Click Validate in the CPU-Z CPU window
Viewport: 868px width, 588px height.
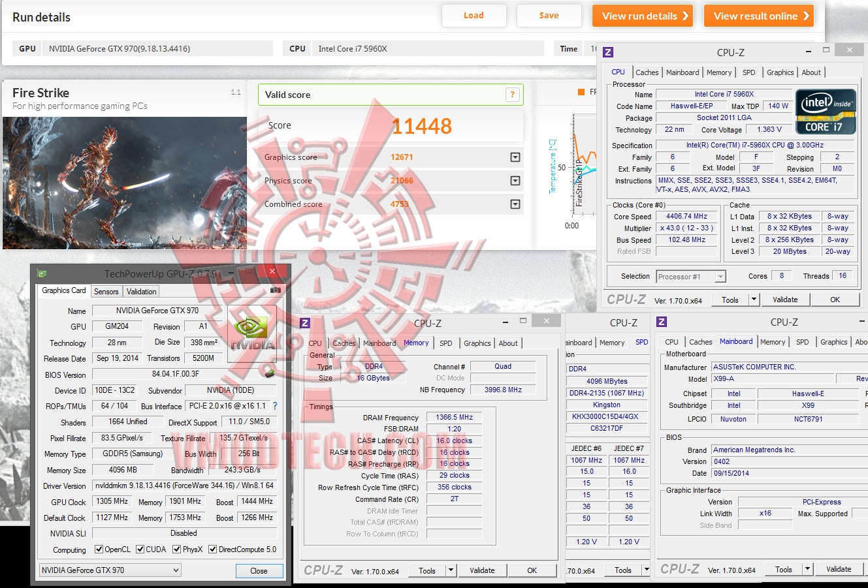pos(785,300)
